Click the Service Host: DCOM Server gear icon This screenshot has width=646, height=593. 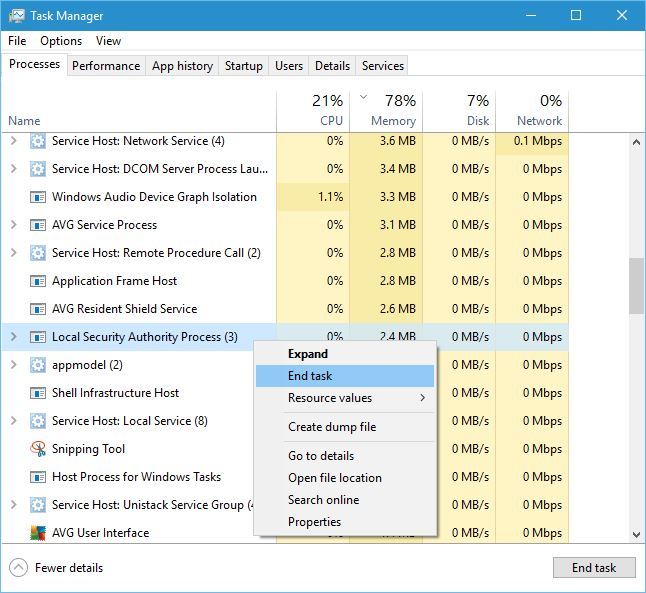(x=38, y=169)
